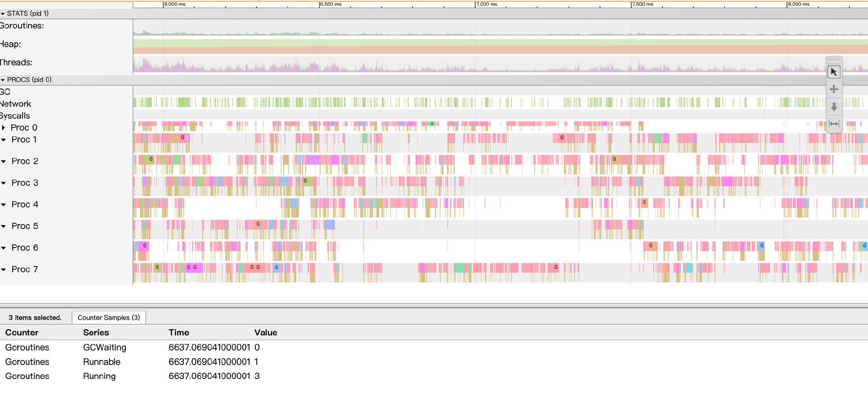Collapse the Proc 1 row
Screen dimensions: 868x393
click(x=4, y=140)
